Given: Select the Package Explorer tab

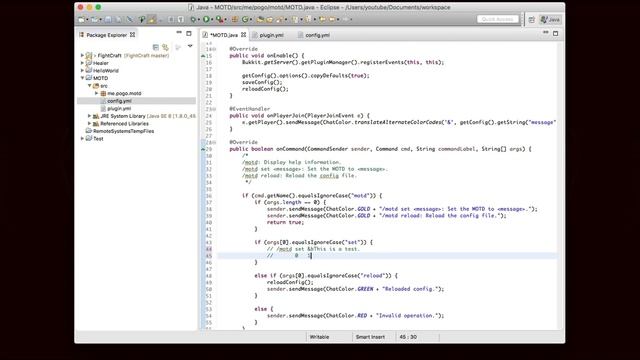Looking at the screenshot, I should [x=107, y=35].
